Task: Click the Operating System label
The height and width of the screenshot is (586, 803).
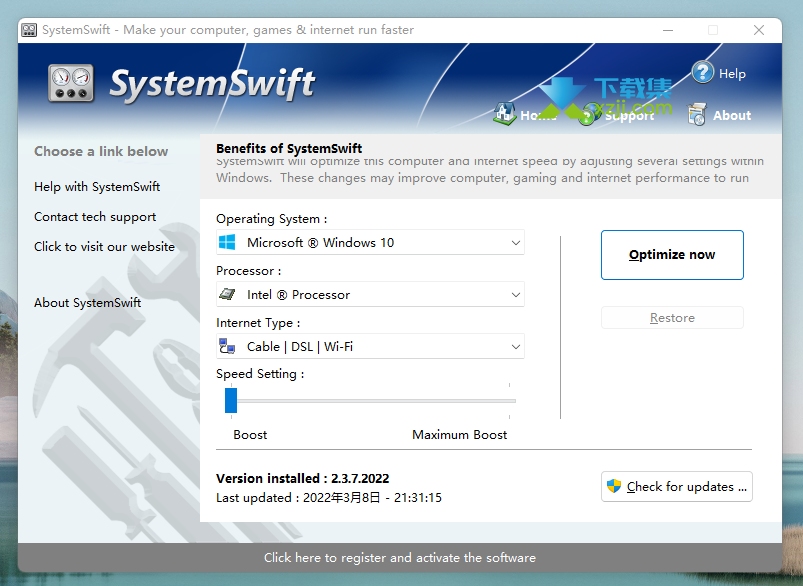Action: 271,219
